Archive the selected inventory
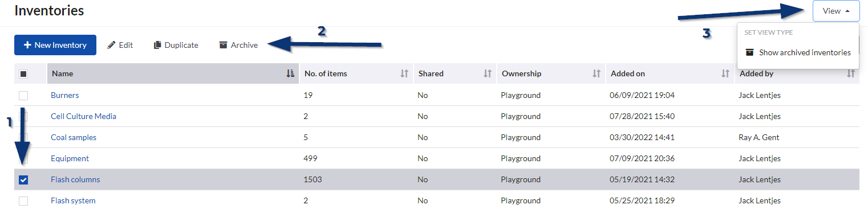The width and height of the screenshot is (868, 209). [x=238, y=45]
